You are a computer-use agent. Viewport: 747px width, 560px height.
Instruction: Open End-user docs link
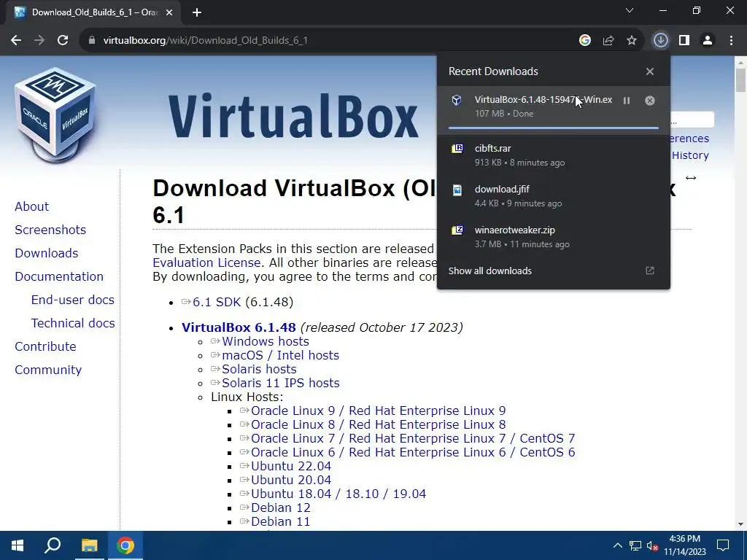coord(72,300)
